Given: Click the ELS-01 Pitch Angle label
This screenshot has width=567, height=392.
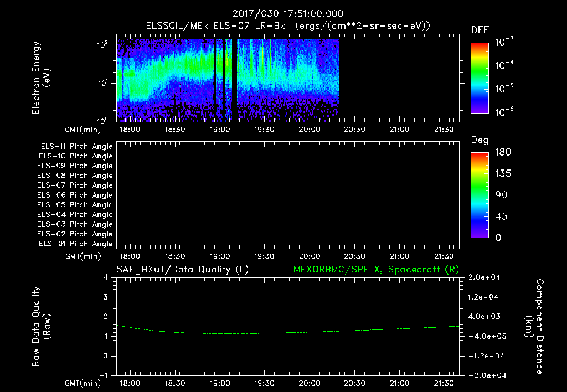Looking at the screenshot, I should pyautogui.click(x=76, y=244).
